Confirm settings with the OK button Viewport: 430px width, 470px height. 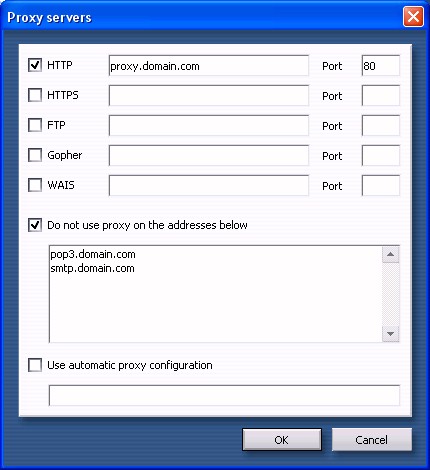tap(282, 440)
